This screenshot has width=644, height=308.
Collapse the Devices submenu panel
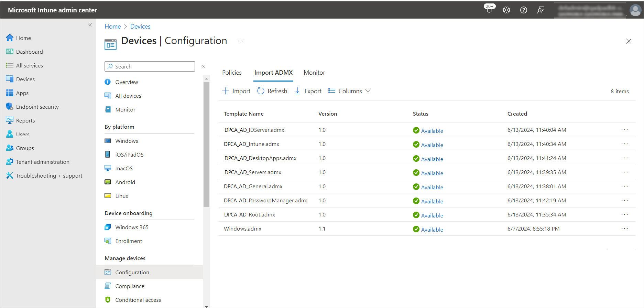point(203,66)
